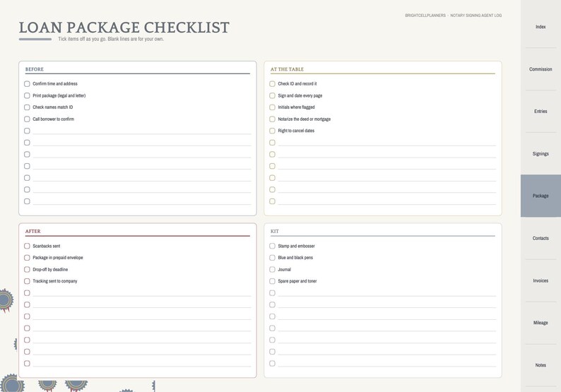
Task: Tick 'Check ID and record it' checkbox
Action: point(272,83)
